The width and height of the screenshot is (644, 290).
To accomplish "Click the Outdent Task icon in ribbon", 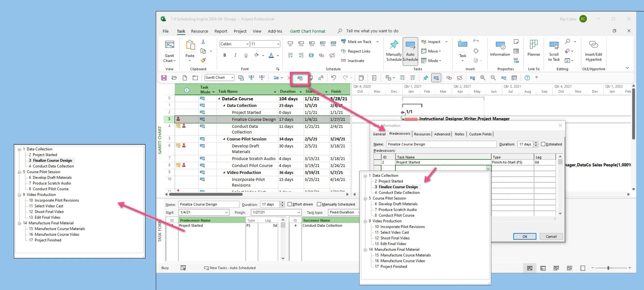I will [x=290, y=55].
